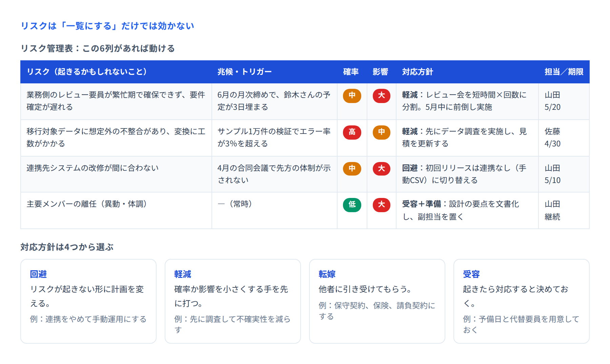Click the 転嫁 card title
This screenshot has height=364, width=610.
pos(327,274)
